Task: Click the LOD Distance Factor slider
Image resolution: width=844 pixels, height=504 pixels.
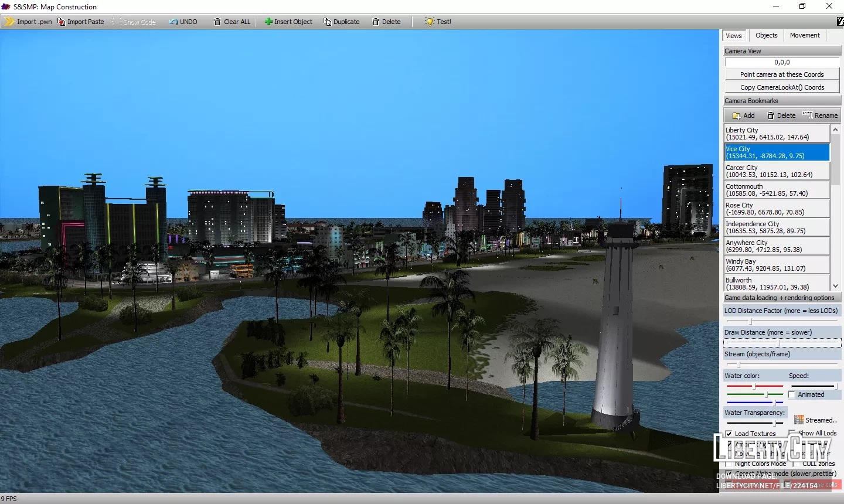Action: (x=782, y=321)
